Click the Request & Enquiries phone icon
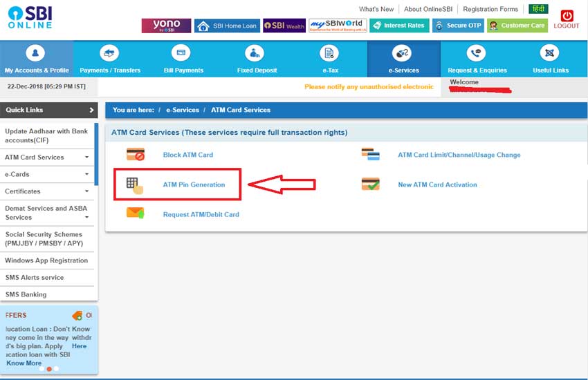The image size is (588, 380). [x=476, y=53]
